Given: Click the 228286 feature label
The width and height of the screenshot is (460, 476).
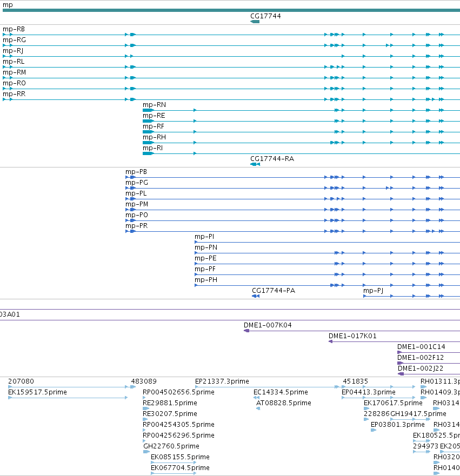Looking at the screenshot, I should coord(377,414).
